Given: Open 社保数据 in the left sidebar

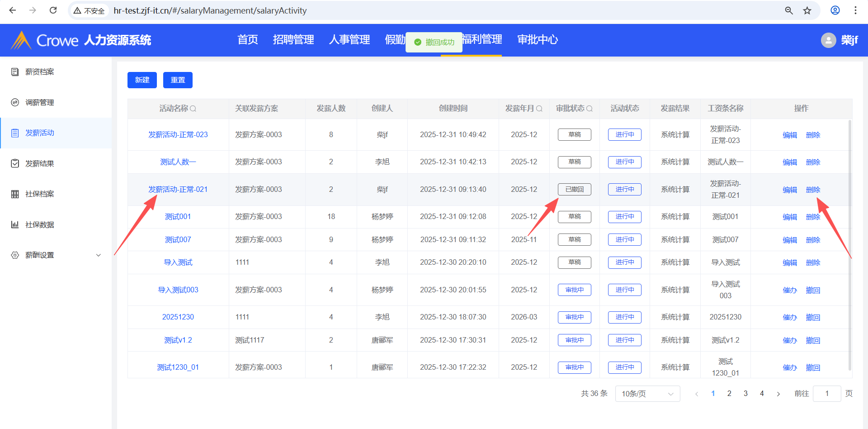Looking at the screenshot, I should [40, 225].
